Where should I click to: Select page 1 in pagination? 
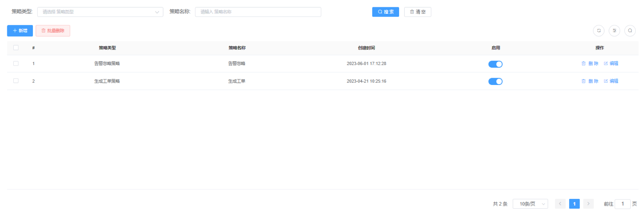[x=574, y=204]
